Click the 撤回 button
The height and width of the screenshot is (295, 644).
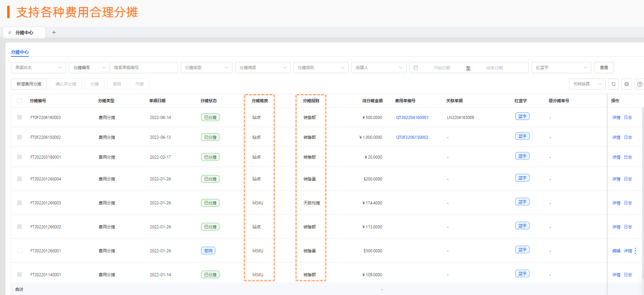tap(117, 84)
